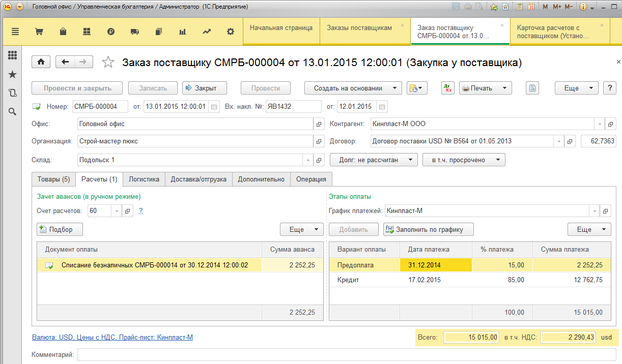Open history icon in left sidebar

13,93
